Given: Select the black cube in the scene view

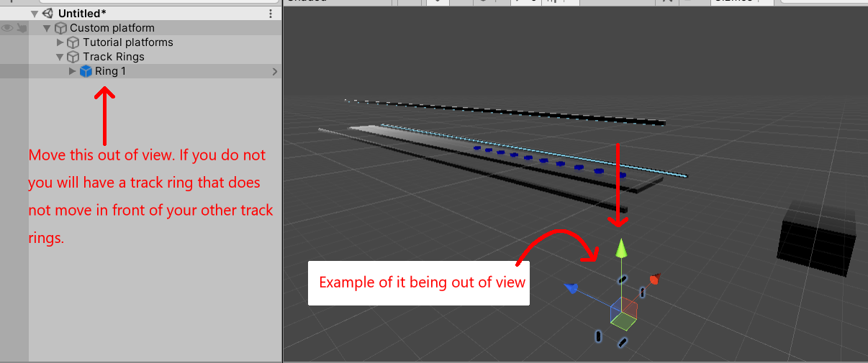Looking at the screenshot, I should coord(816,237).
